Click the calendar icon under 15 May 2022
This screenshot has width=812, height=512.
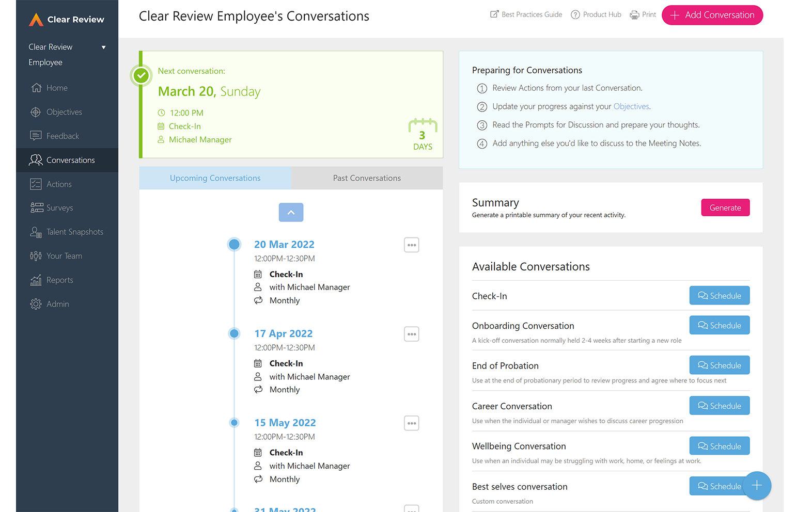pyautogui.click(x=258, y=453)
